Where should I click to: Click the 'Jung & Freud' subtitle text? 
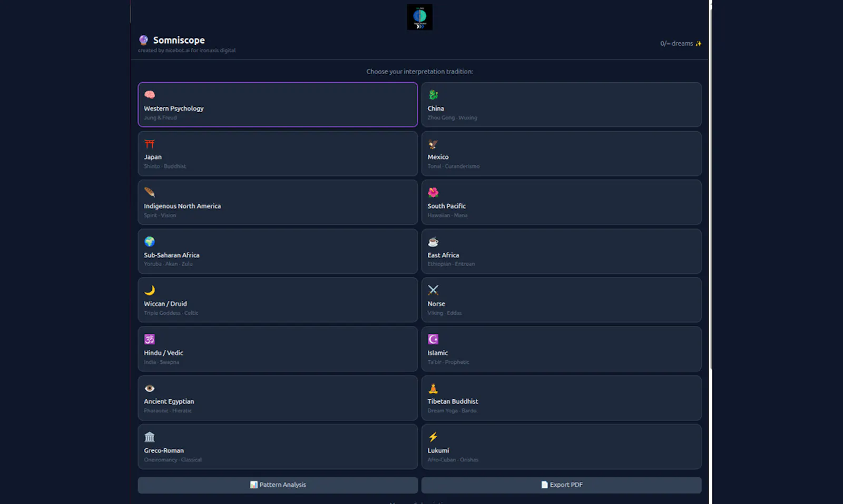160,118
